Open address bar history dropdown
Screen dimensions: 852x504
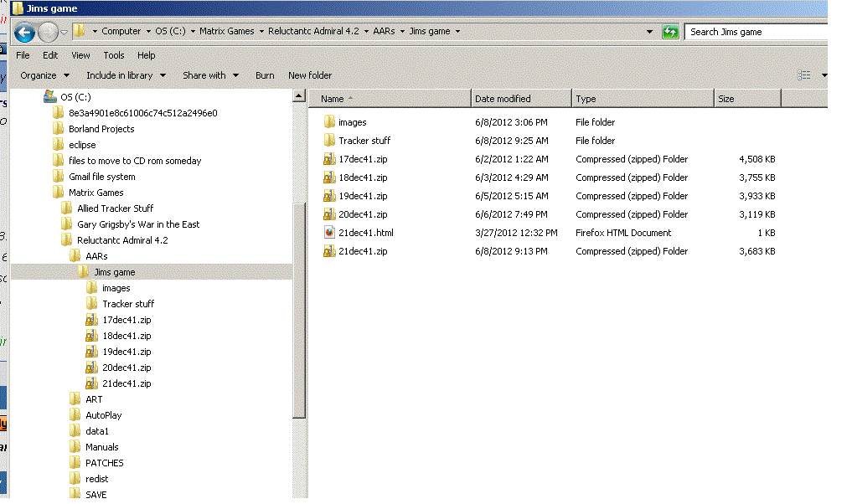[x=649, y=32]
